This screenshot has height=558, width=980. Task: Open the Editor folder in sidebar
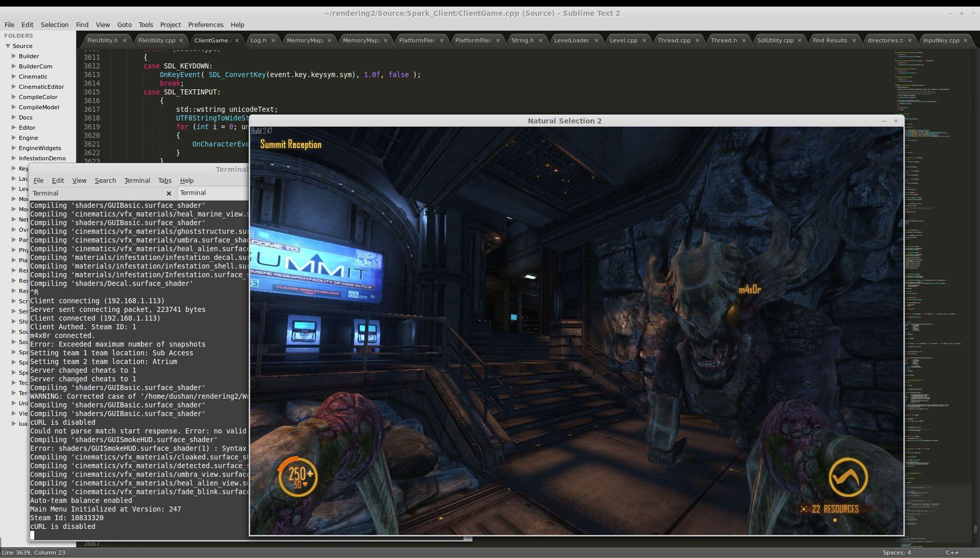click(x=27, y=128)
